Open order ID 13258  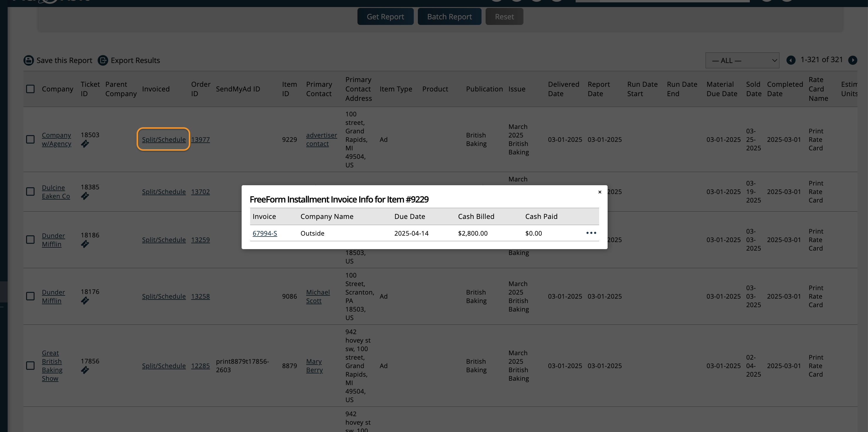[200, 296]
